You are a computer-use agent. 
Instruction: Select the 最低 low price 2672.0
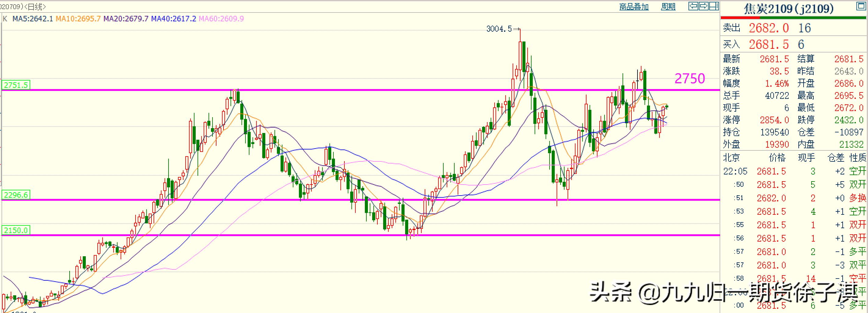coord(849,108)
